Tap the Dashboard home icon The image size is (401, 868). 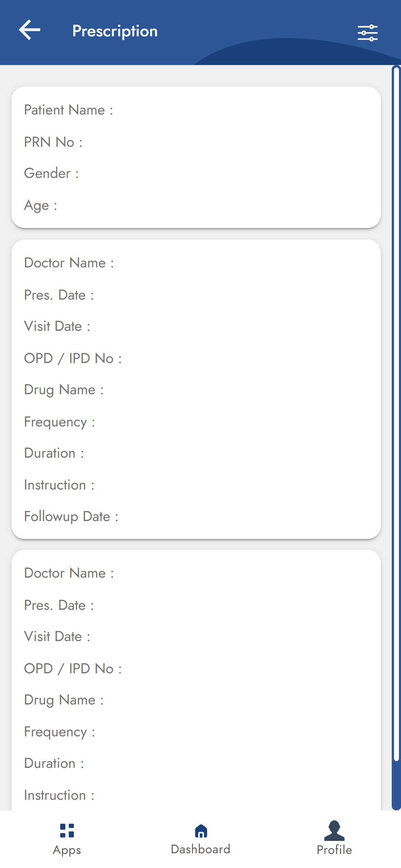(x=201, y=831)
